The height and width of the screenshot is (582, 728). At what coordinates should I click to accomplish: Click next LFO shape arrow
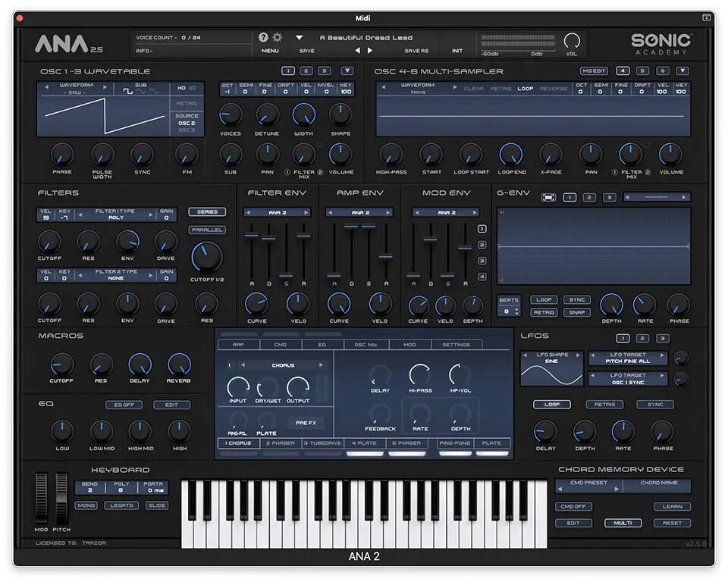tap(578, 355)
